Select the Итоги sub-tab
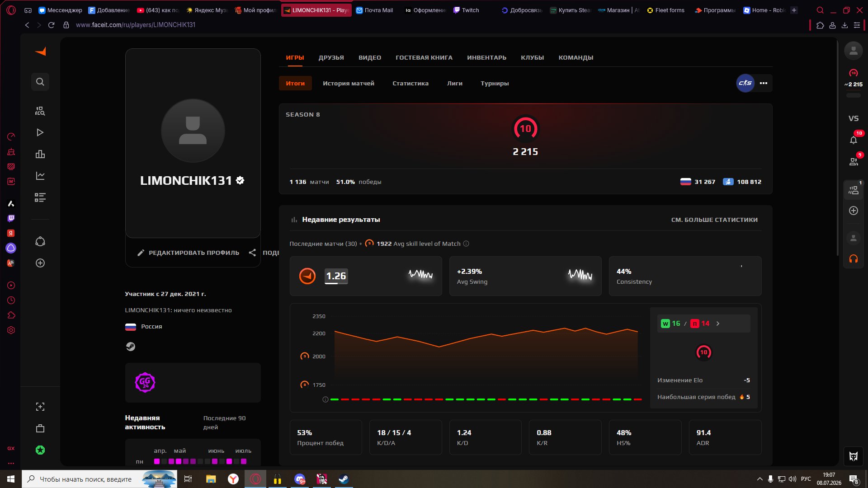This screenshot has width=868, height=488. tap(295, 83)
